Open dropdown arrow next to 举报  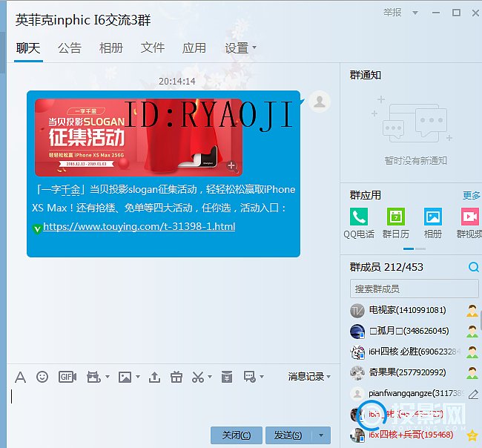415,13
